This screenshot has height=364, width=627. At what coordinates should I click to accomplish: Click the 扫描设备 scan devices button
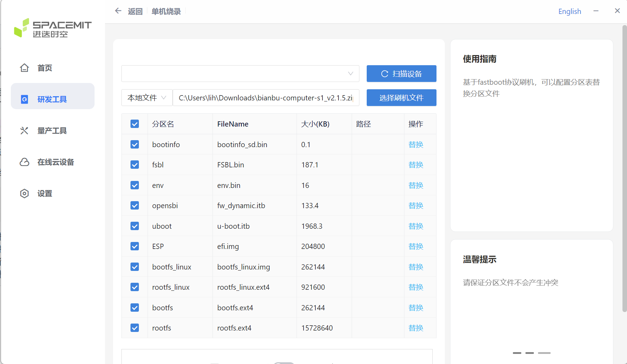[402, 74]
